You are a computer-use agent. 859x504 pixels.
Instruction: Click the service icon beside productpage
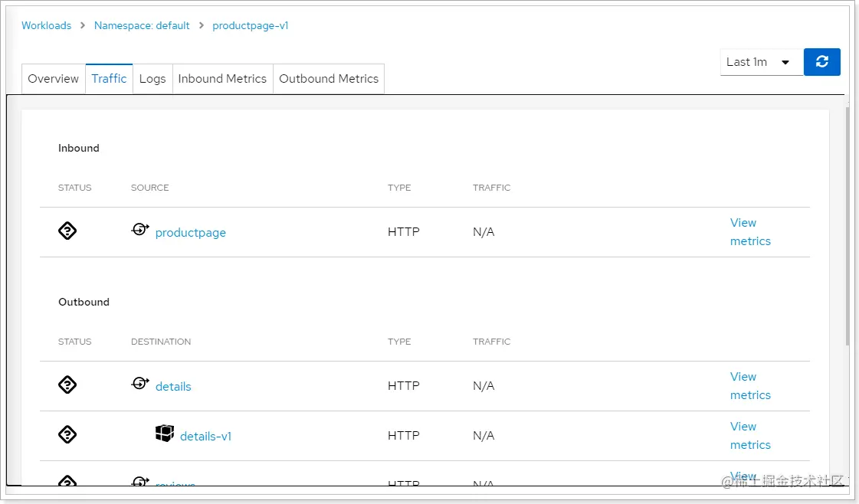tap(140, 230)
